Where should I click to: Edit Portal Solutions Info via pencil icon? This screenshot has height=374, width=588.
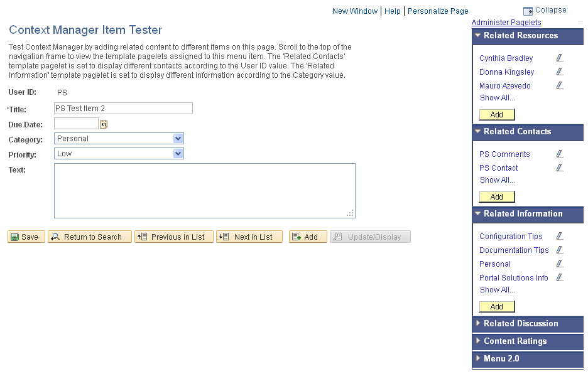click(559, 277)
